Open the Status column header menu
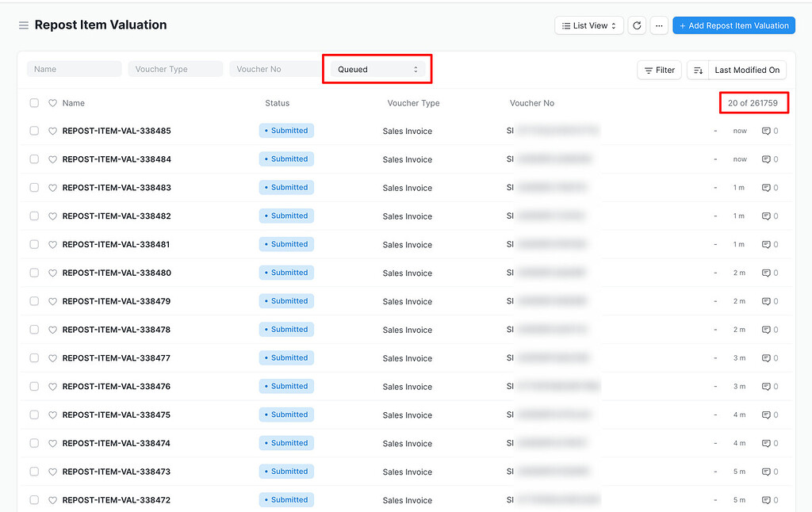 [278, 103]
